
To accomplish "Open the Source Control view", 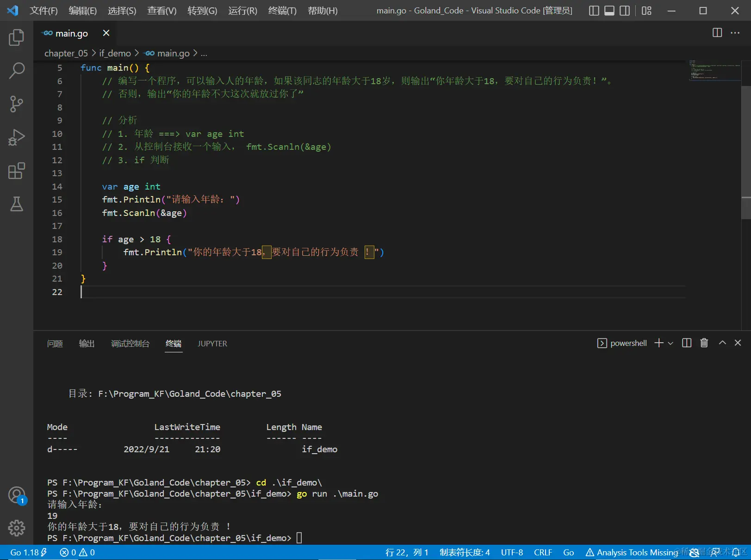I will point(17,104).
